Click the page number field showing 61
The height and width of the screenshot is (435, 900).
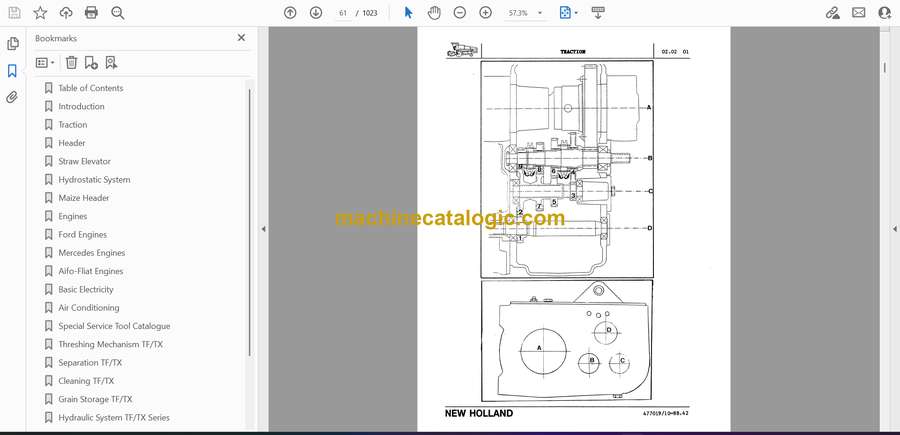point(344,13)
